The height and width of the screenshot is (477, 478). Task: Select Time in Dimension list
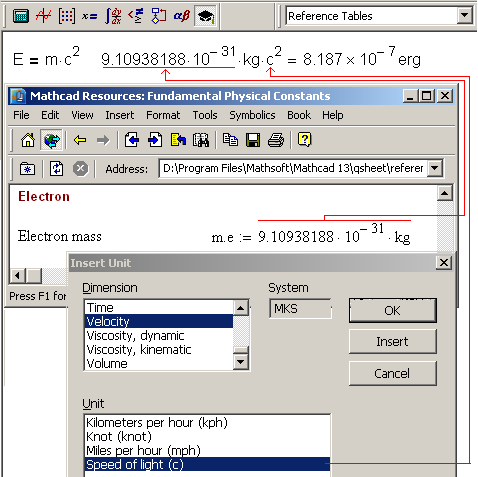tap(159, 307)
